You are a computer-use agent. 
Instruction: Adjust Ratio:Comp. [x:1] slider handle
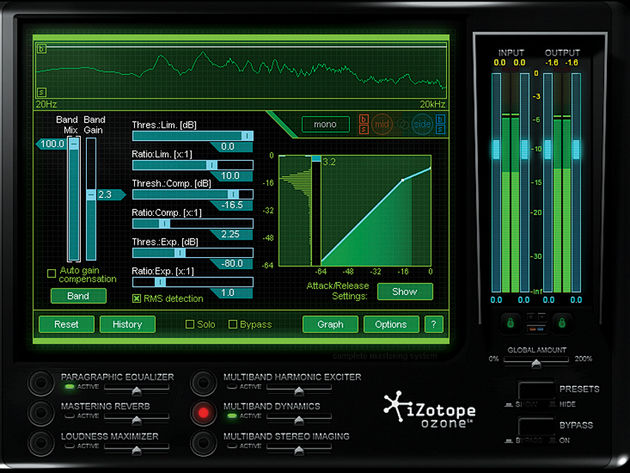[164, 224]
